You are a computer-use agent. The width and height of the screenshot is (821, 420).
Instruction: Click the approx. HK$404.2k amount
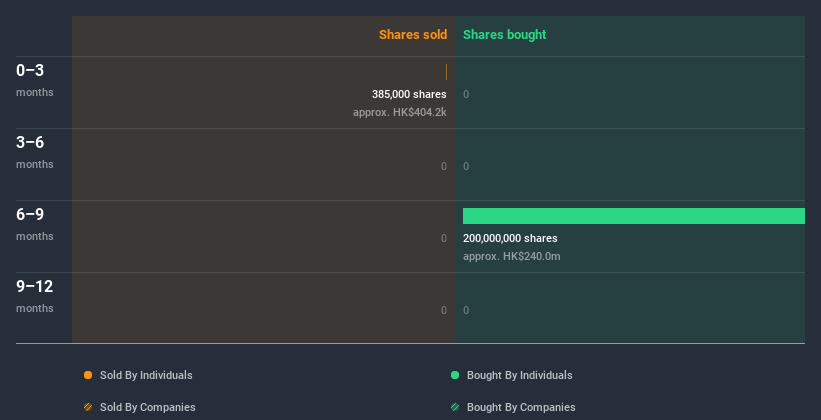pos(400,112)
